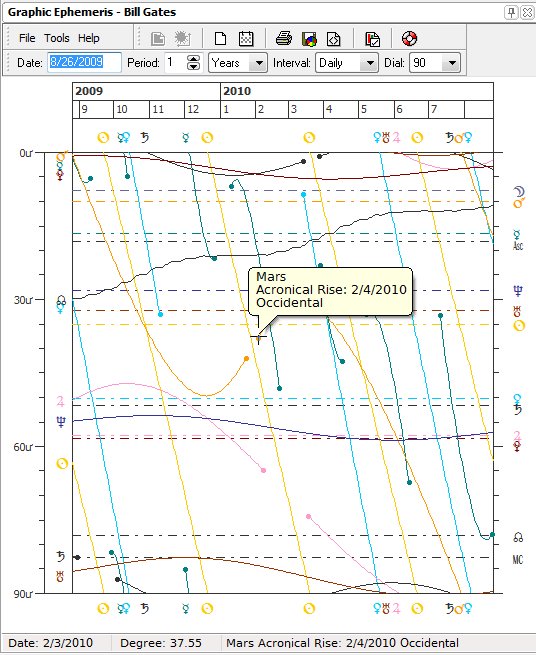Click the Date input field

point(84,63)
